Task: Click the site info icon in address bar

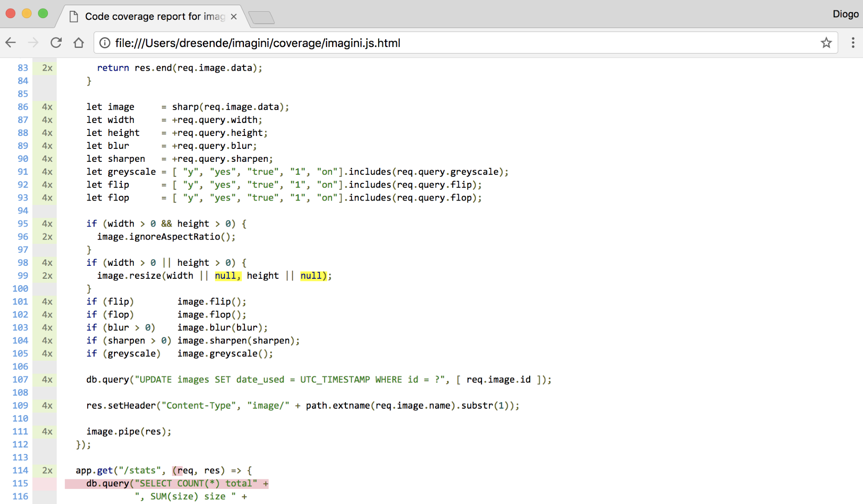Action: pos(105,43)
